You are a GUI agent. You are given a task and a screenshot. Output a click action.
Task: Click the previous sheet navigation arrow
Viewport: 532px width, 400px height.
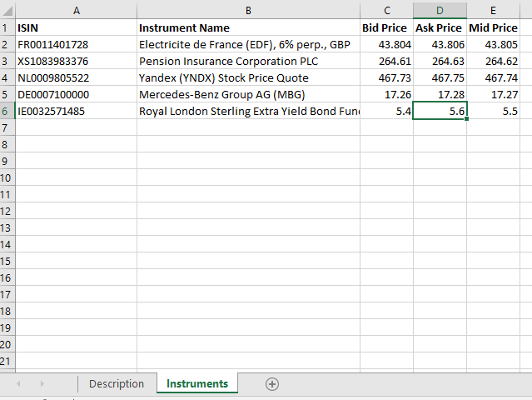[x=18, y=383]
